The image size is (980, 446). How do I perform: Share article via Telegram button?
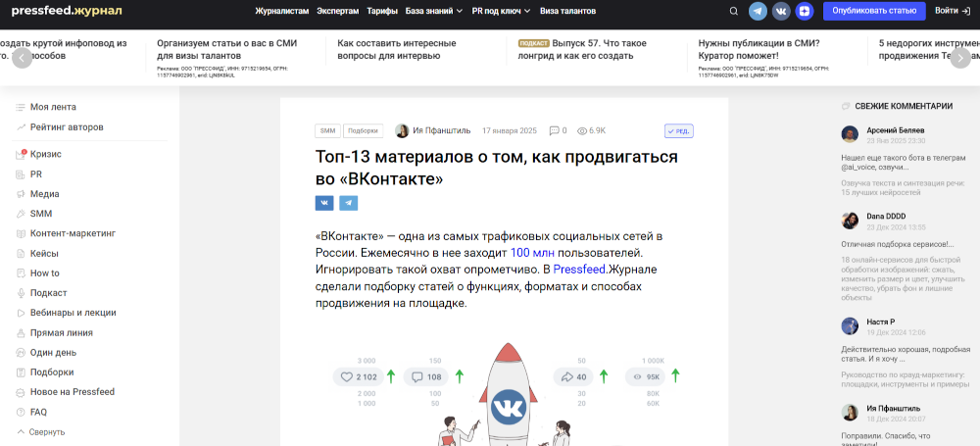[349, 203]
